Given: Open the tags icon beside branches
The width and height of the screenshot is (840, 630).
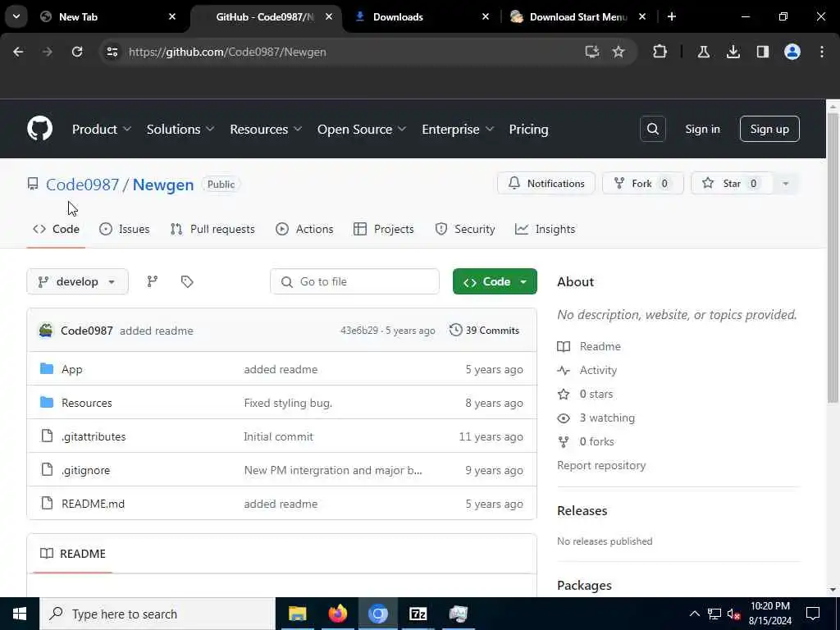Looking at the screenshot, I should (x=187, y=281).
